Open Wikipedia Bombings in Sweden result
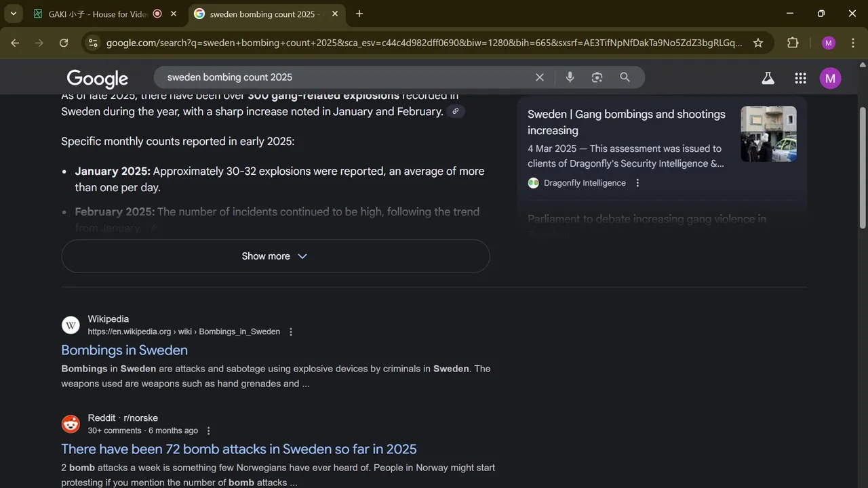 pyautogui.click(x=124, y=350)
